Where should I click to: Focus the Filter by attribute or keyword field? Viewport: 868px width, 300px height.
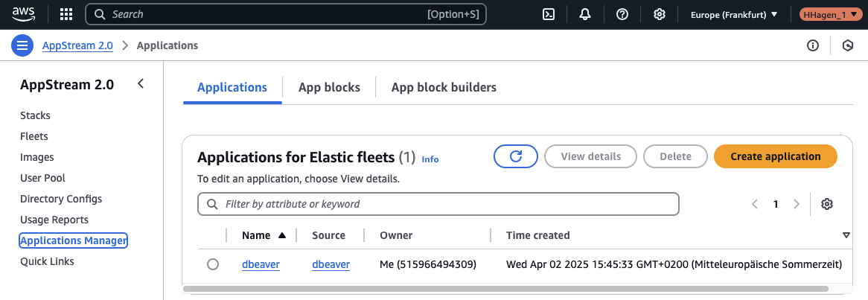click(x=438, y=204)
